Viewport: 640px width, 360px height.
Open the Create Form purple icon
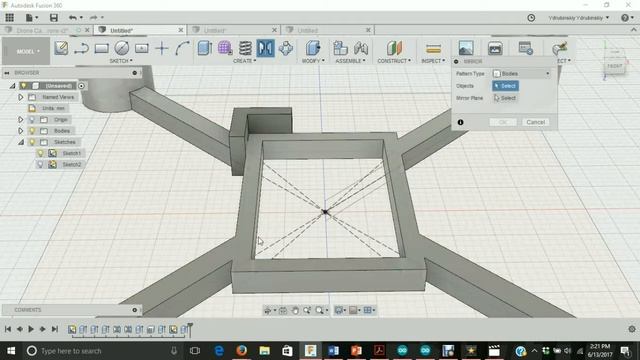pyautogui.click(x=225, y=48)
